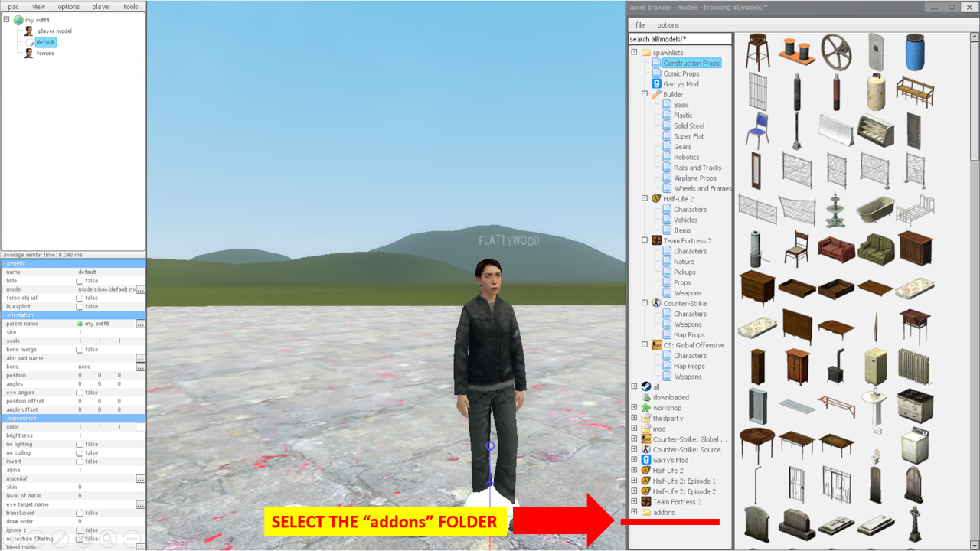Enable the force obj url checkbox
Image resolution: width=980 pixels, height=551 pixels.
point(80,298)
